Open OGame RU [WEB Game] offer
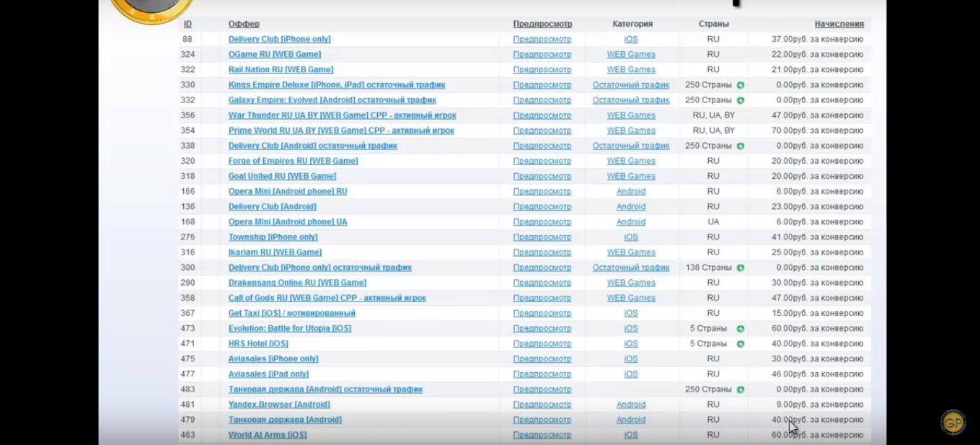 275,54
